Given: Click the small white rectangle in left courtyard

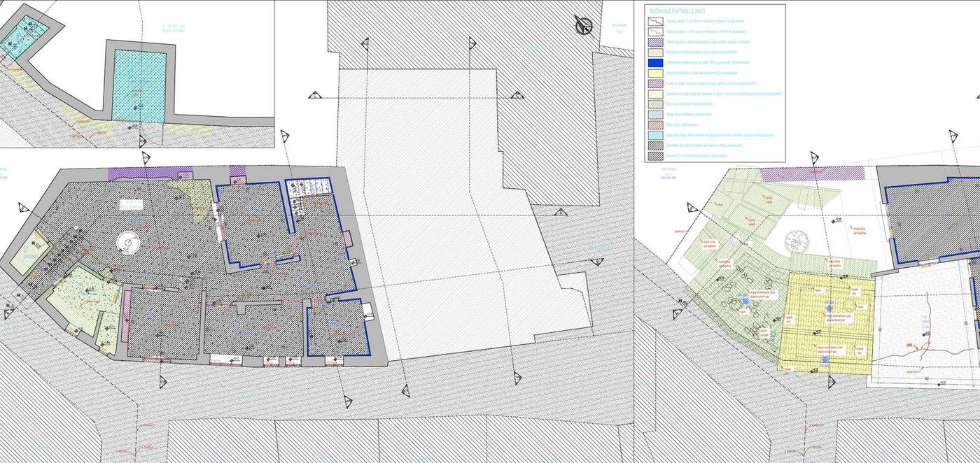Looking at the screenshot, I should pos(131,205).
